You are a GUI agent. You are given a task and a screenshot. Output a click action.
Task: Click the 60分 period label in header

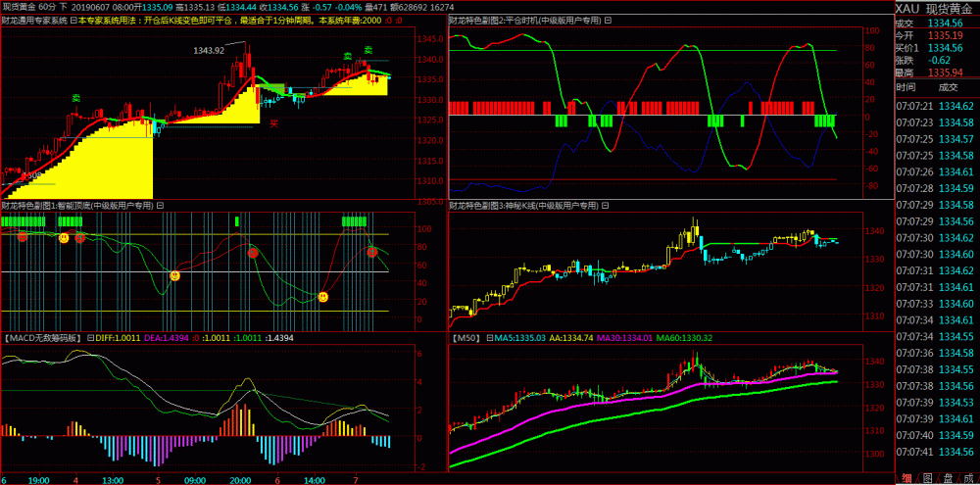coord(45,6)
